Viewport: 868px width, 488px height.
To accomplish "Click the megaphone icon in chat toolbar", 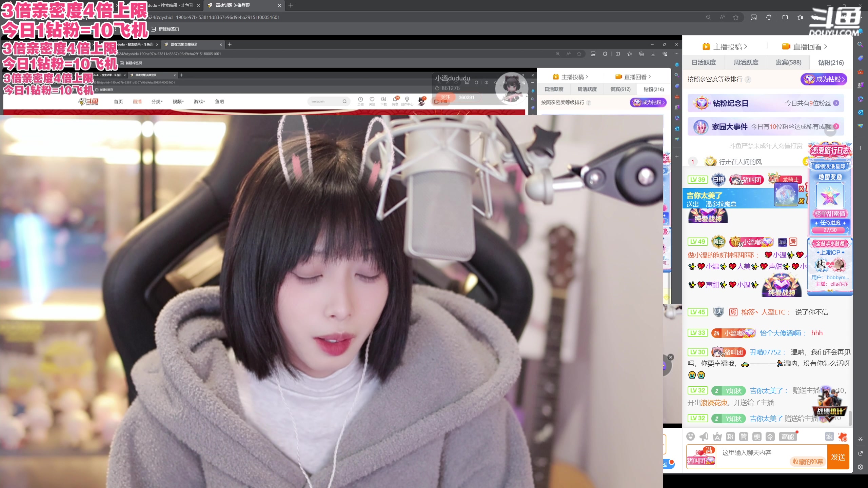I will pyautogui.click(x=704, y=436).
